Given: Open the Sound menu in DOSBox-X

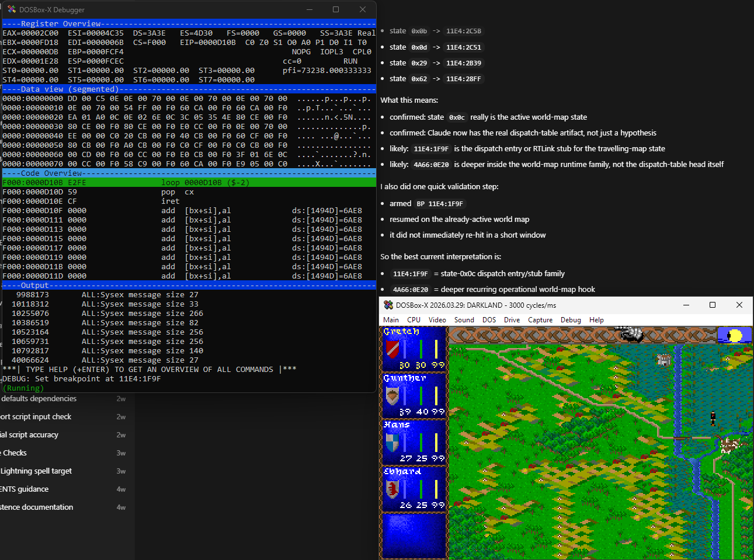Looking at the screenshot, I should pos(464,320).
